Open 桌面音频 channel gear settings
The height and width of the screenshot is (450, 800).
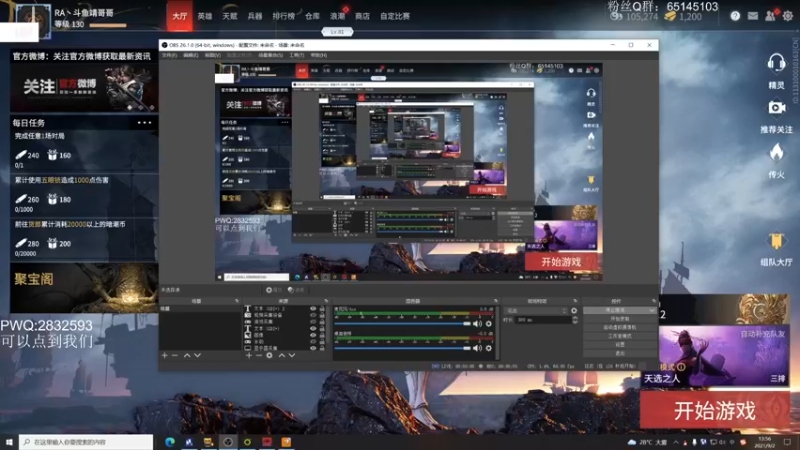(x=489, y=348)
